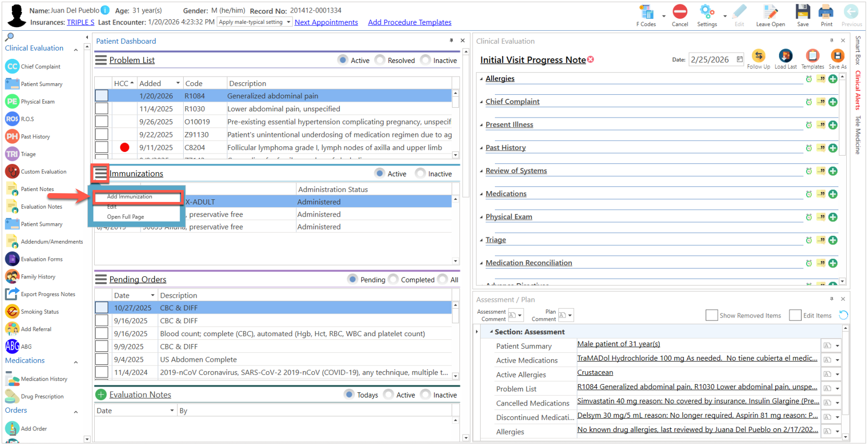This screenshot has height=445, width=868.
Task: Select Completed radio in Pending Orders
Action: pyautogui.click(x=393, y=279)
